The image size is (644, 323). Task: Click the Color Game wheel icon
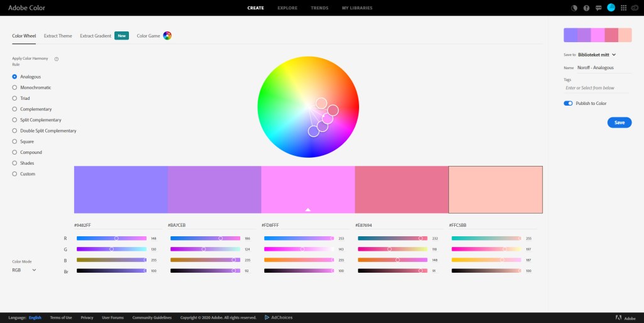click(x=167, y=36)
